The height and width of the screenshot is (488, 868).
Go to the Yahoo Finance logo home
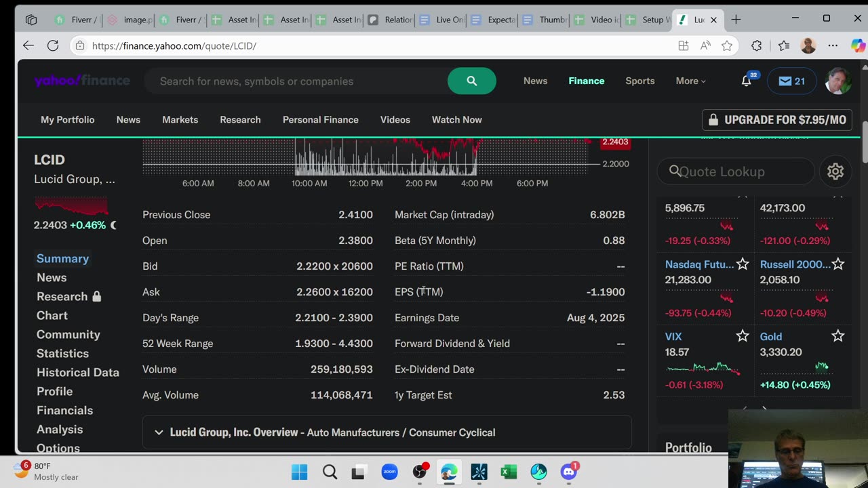click(82, 81)
